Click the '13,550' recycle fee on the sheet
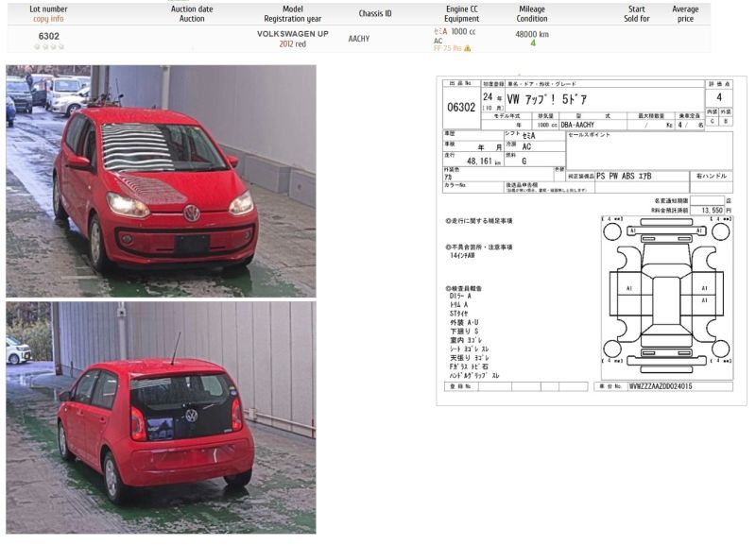This screenshot has height=545, width=756. 713,210
